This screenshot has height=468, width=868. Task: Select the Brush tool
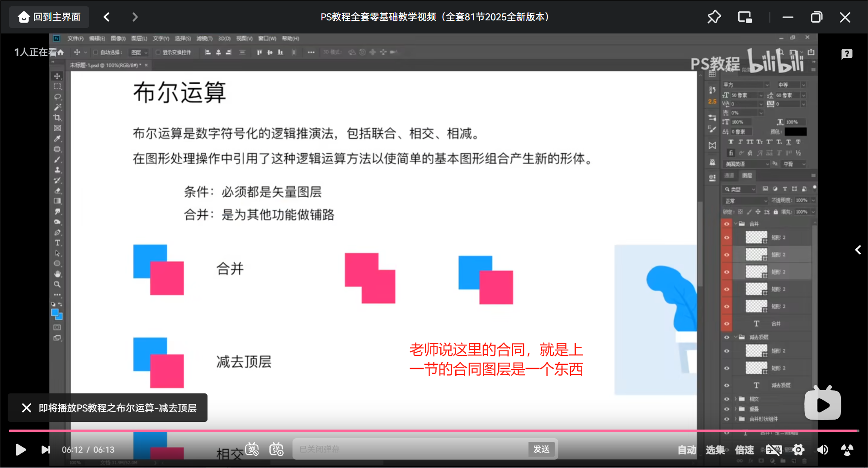57,159
